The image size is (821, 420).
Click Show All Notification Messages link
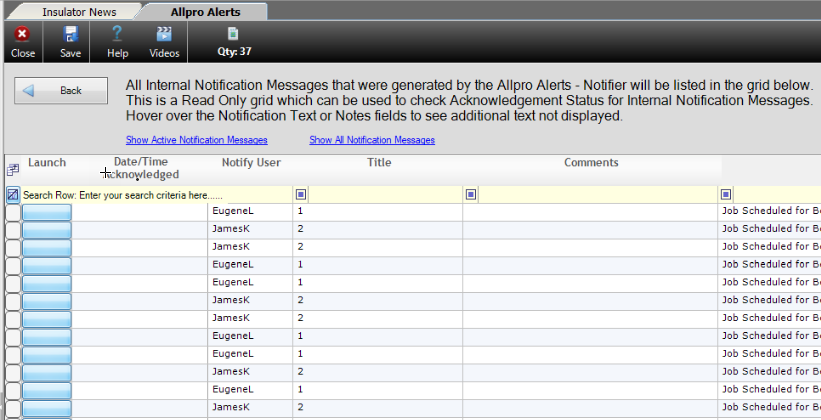tap(372, 140)
